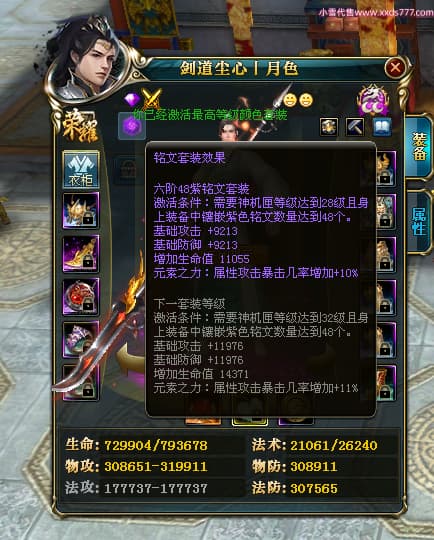Screen dimensions: 434x540
Task: Click the second yellow smiley face
Action: click(x=306, y=100)
